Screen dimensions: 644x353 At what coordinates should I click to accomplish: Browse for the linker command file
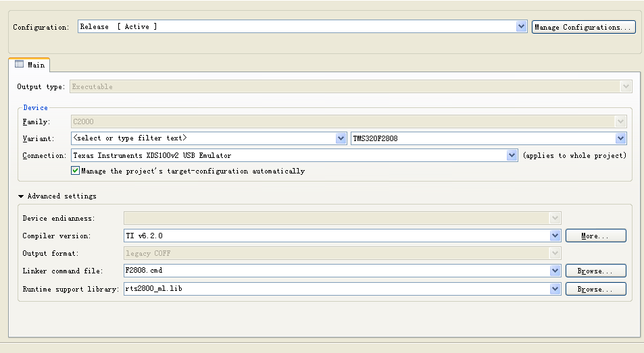click(595, 271)
